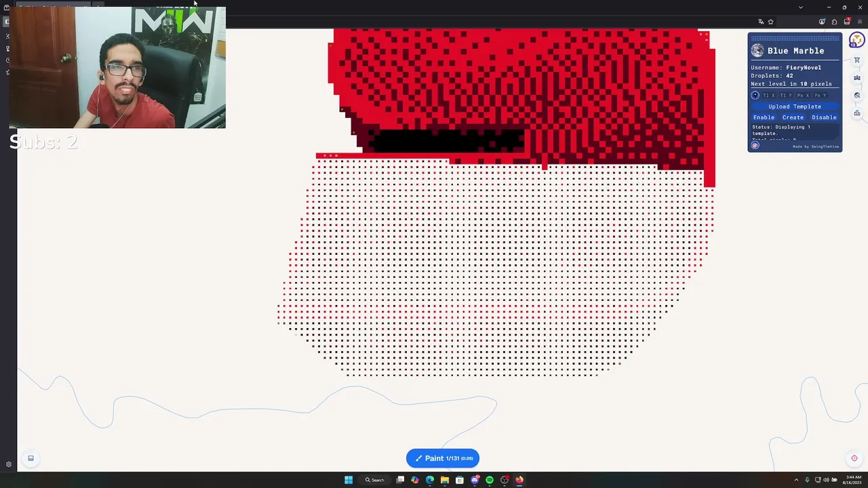868x488 pixels.
Task: Click the Tl X coordinate field
Action: (769, 96)
